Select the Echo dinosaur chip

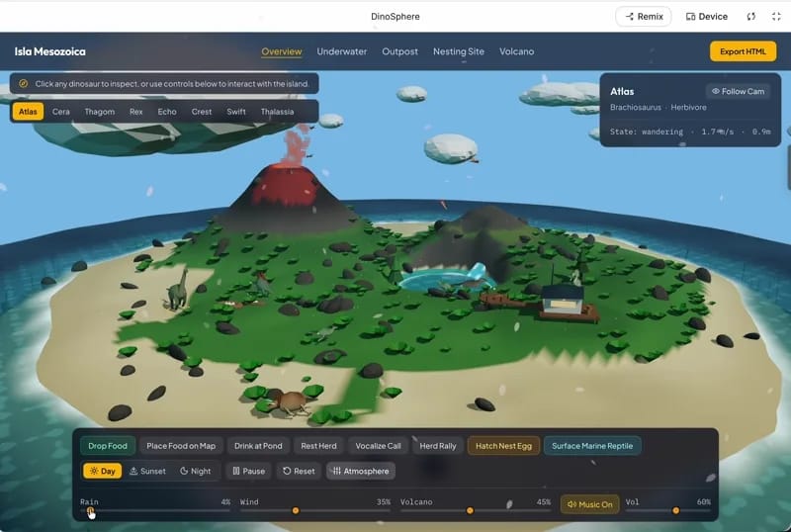(167, 112)
